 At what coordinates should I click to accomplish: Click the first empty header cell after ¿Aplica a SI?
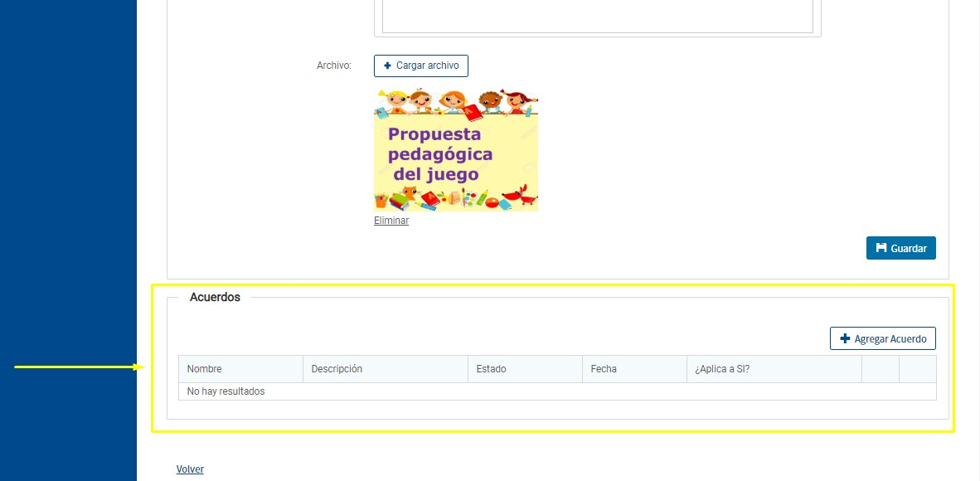[x=880, y=369]
